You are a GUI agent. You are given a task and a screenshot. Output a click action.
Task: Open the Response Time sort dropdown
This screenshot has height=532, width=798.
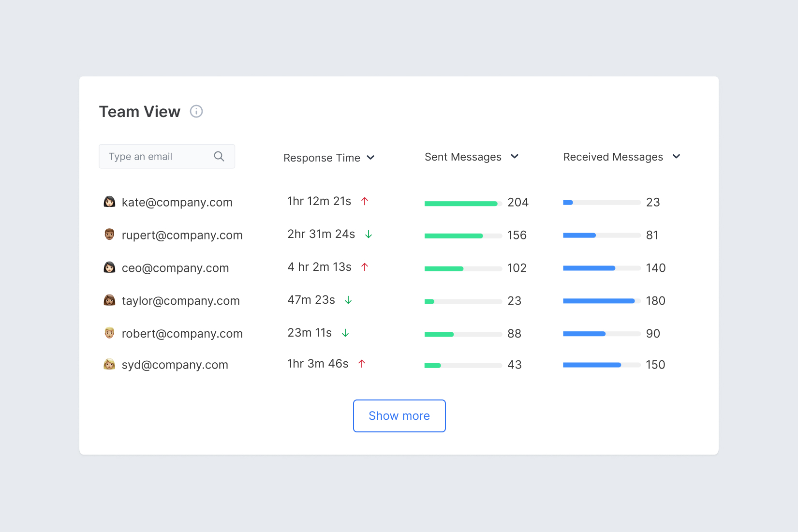point(371,158)
